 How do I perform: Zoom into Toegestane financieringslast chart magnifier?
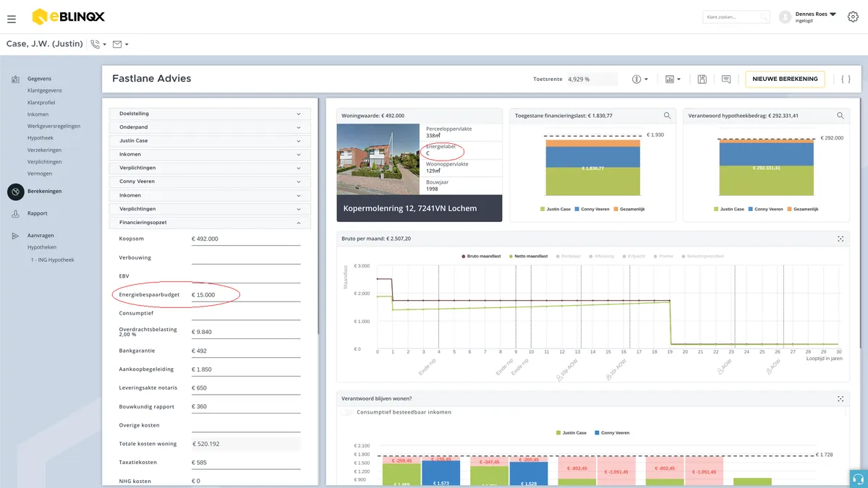coord(668,116)
